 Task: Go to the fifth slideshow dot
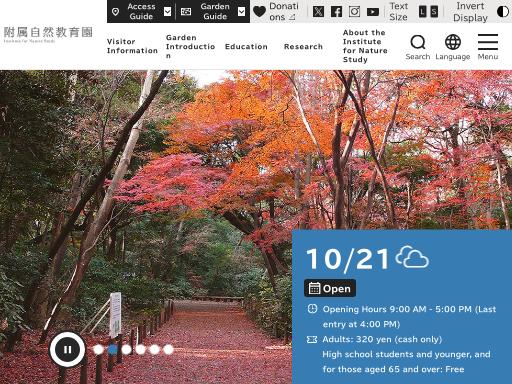(x=154, y=349)
